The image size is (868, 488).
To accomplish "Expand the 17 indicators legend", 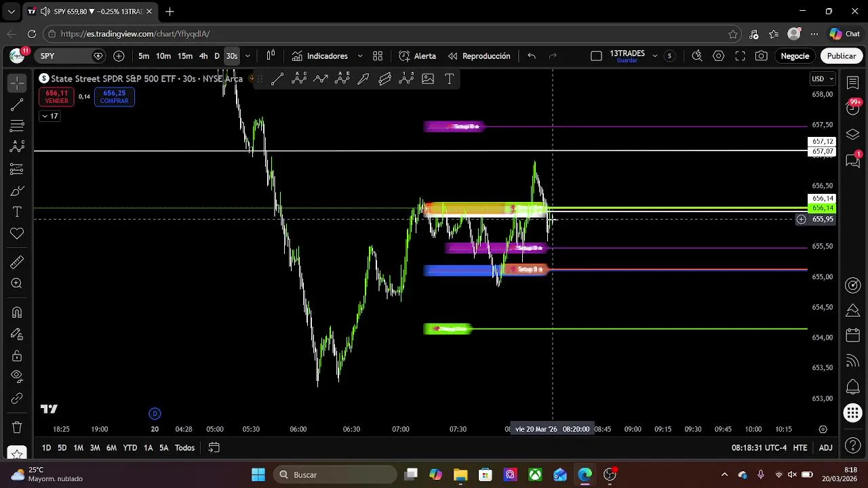I will point(50,116).
